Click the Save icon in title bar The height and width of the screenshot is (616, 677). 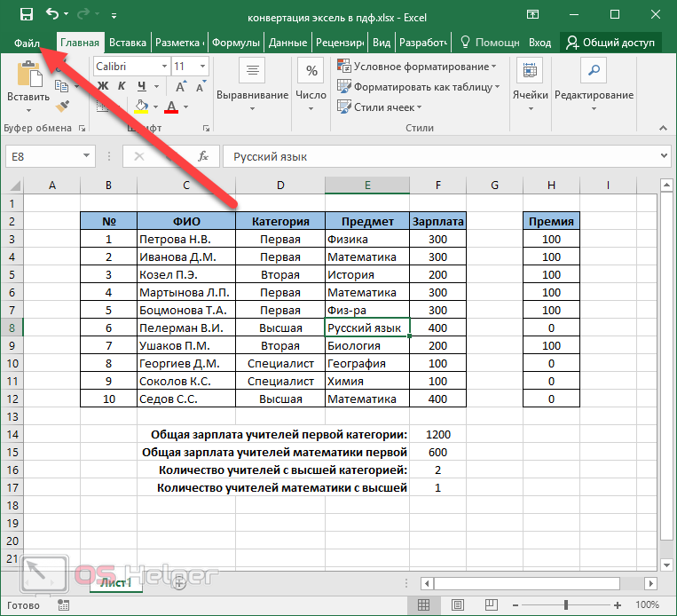(27, 15)
